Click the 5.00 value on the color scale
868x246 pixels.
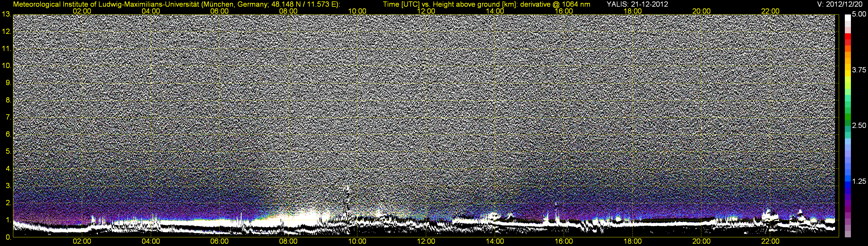click(859, 15)
